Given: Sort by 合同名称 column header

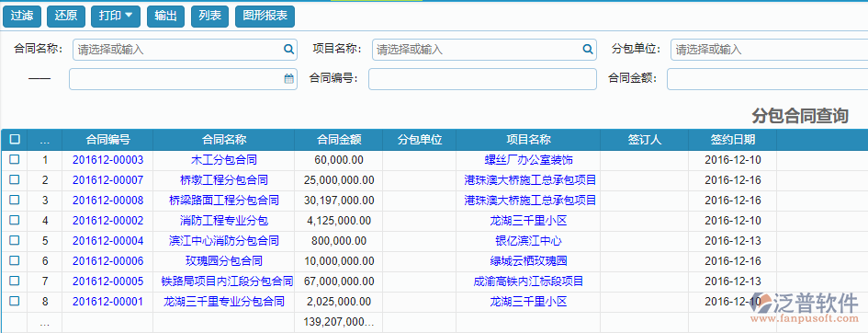Looking at the screenshot, I should [x=224, y=140].
